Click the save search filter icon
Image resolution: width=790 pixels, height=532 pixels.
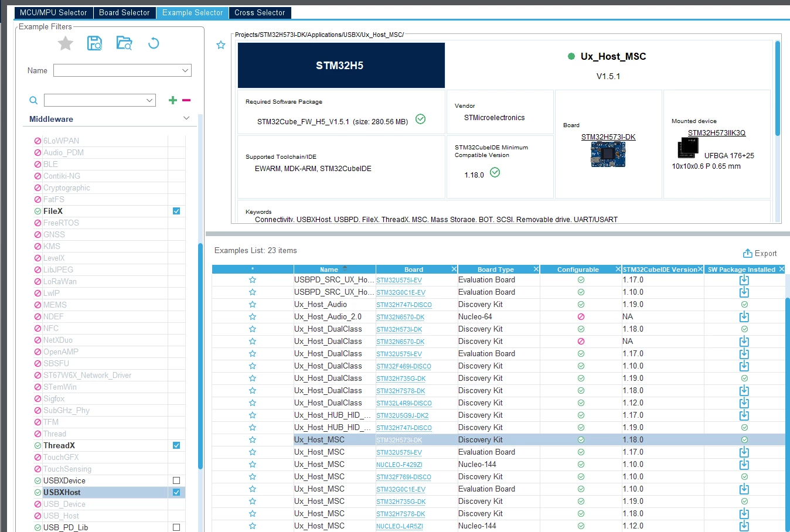pyautogui.click(x=94, y=43)
